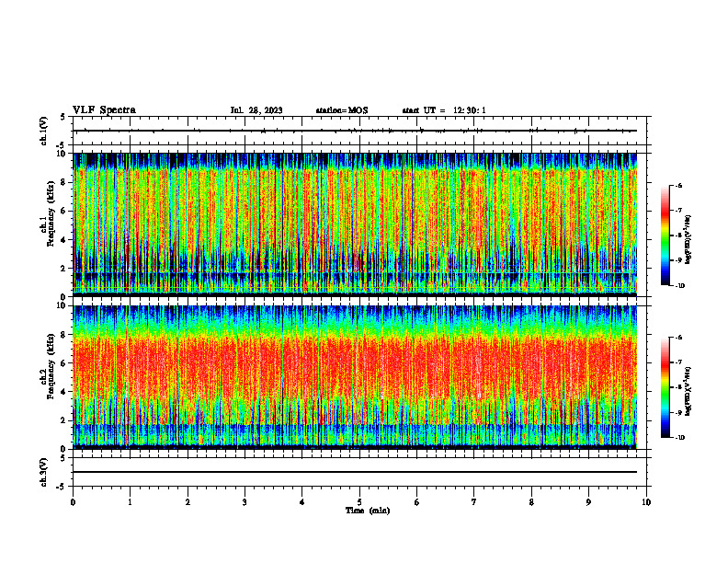
Task: Click the ch.2 spectrogram color bar
Action: coord(665,387)
